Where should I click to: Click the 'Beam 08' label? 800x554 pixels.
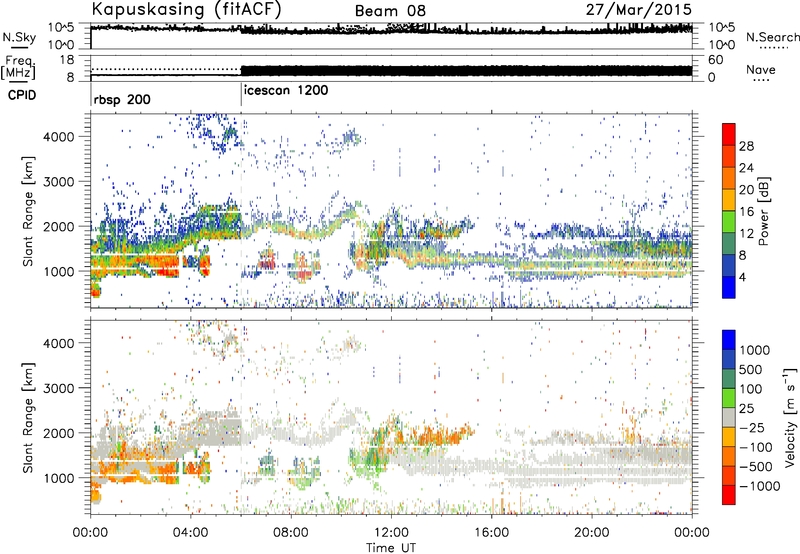pos(390,11)
